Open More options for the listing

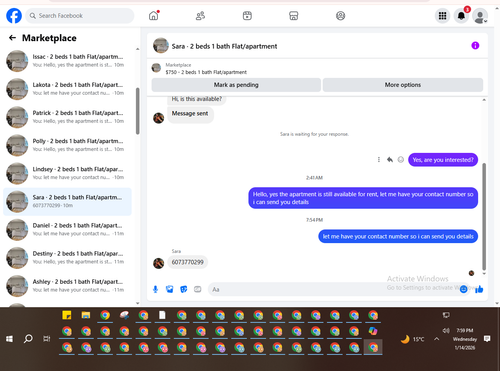click(x=403, y=85)
